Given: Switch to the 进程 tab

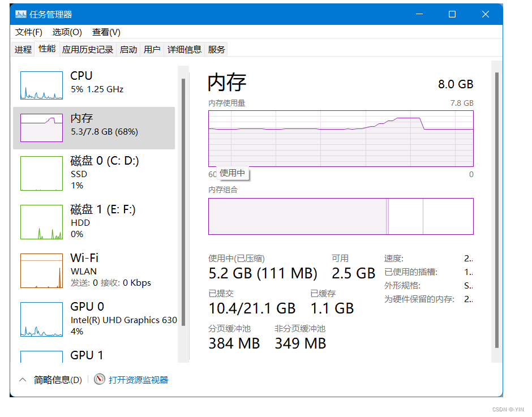Looking at the screenshot, I should tap(23, 50).
